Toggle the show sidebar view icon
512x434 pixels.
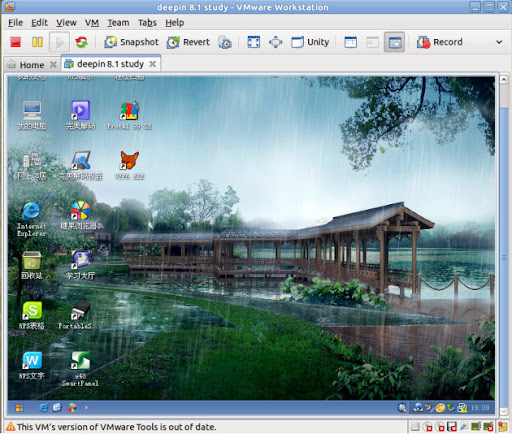pyautogui.click(x=350, y=42)
